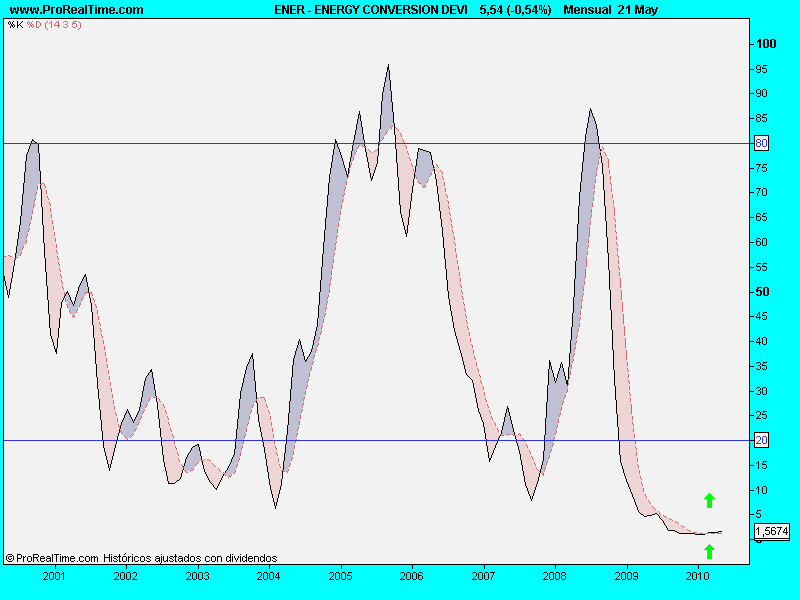
Task: Click the 40 mark on the y-axis
Action: coord(761,341)
